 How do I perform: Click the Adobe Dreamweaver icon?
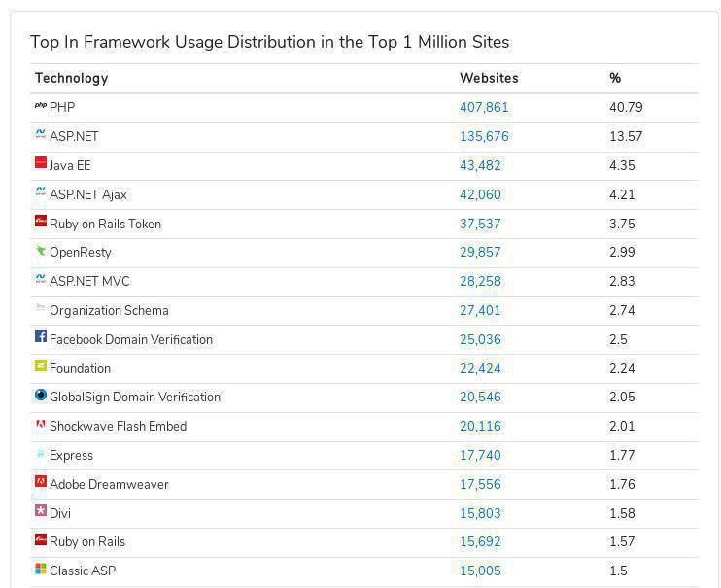point(41,482)
